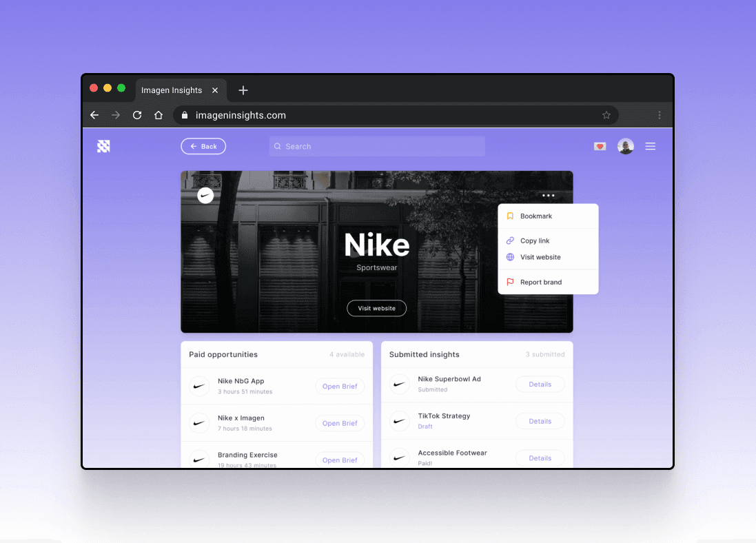
Task: Choose Visit website in the dropdown menu
Action: coord(540,257)
